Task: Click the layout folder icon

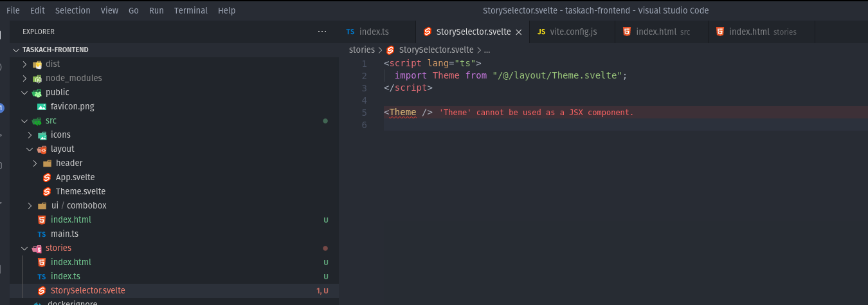Action: [x=42, y=149]
